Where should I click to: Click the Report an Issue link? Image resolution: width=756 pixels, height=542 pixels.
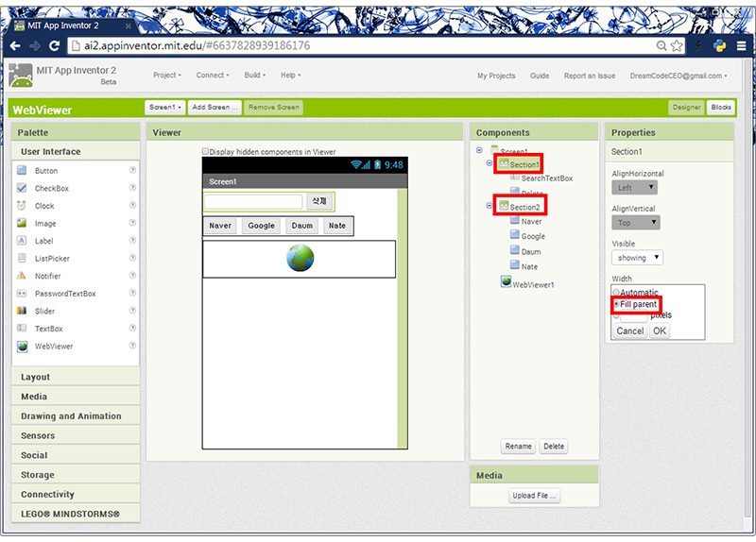(589, 76)
